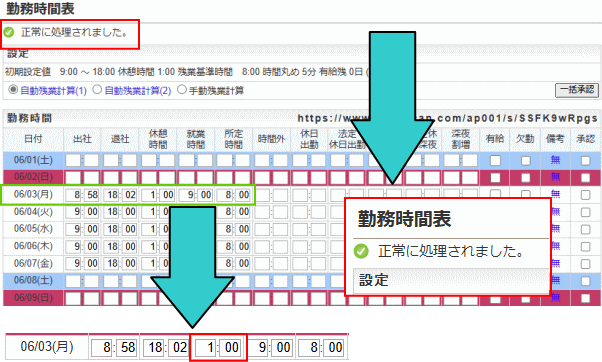The height and width of the screenshot is (362, 602).
Task: Check 有給 box for 06/01(土)
Action: (x=495, y=160)
